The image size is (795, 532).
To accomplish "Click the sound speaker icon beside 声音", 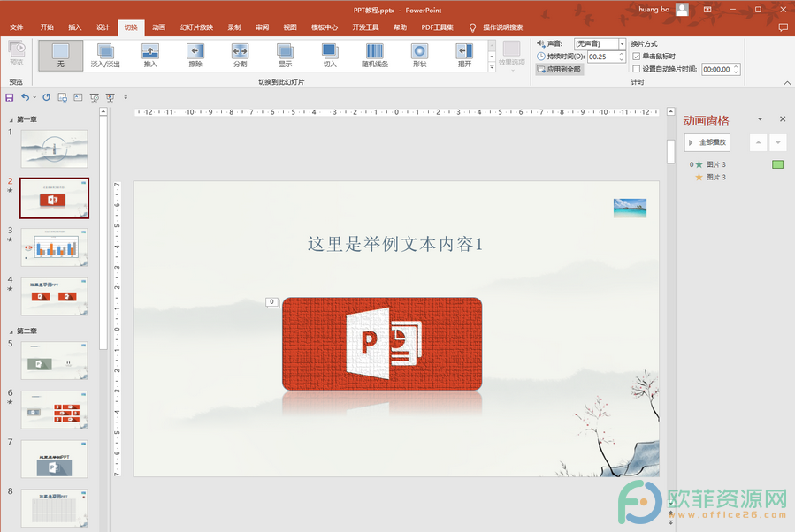I will (x=540, y=43).
